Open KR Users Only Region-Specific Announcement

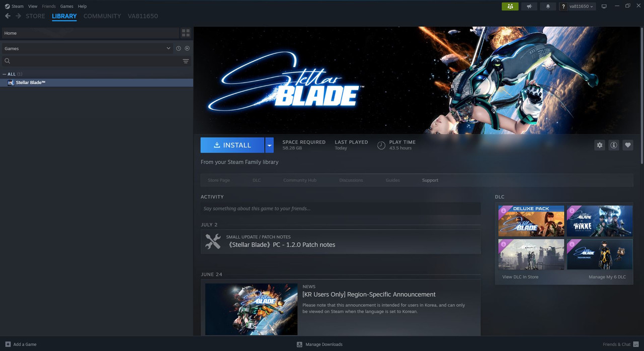[369, 295]
